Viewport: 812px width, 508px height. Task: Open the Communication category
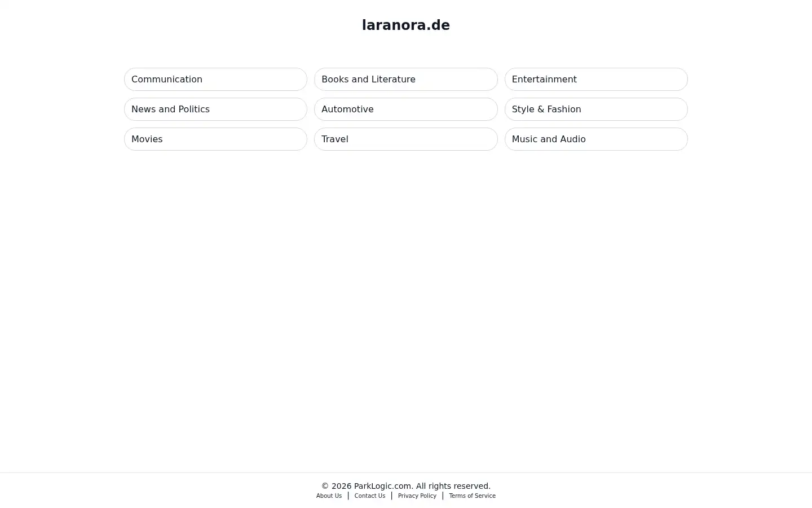click(x=215, y=79)
